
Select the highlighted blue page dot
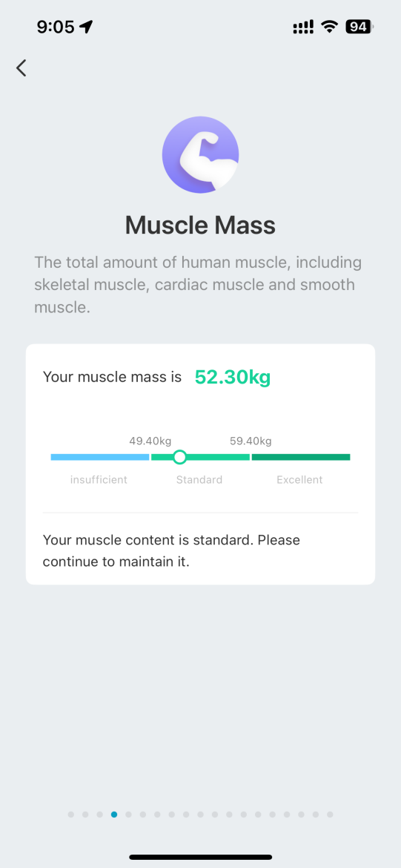[114, 815]
